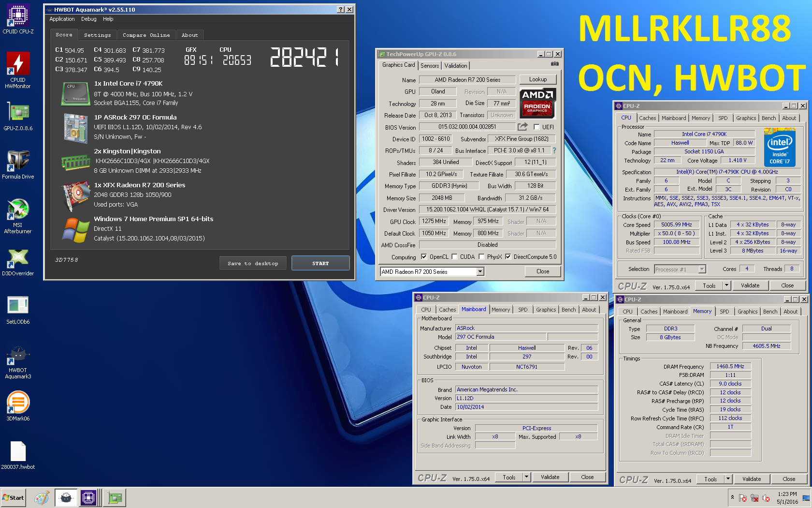This screenshot has width=812, height=508.
Task: Open CPUID CPU-Z desktop shortcut
Action: [x=18, y=19]
